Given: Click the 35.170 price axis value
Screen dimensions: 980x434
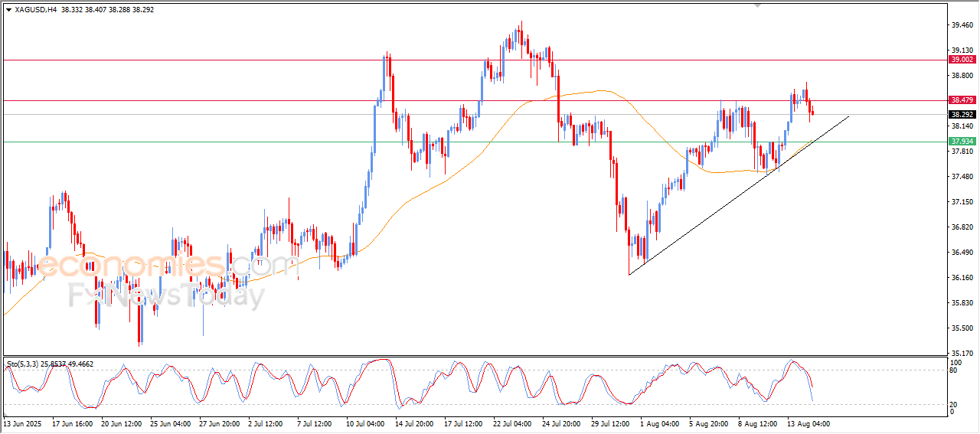Looking at the screenshot, I should 962,353.
